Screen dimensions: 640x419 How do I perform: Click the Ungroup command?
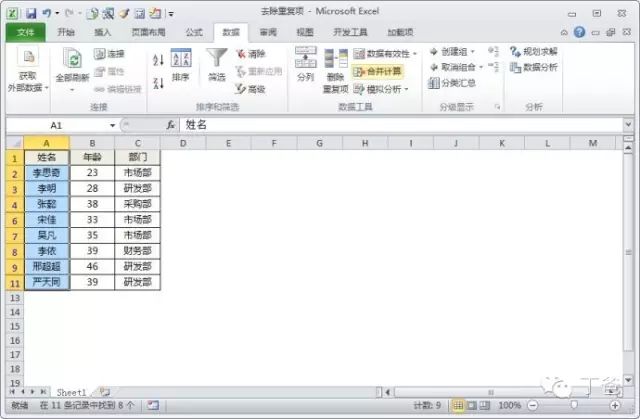pos(456,67)
